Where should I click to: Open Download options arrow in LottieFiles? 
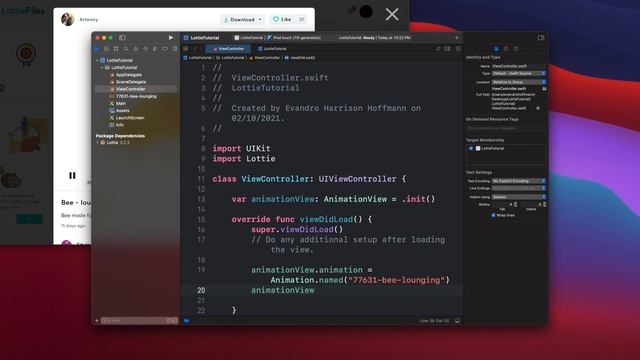click(x=260, y=20)
